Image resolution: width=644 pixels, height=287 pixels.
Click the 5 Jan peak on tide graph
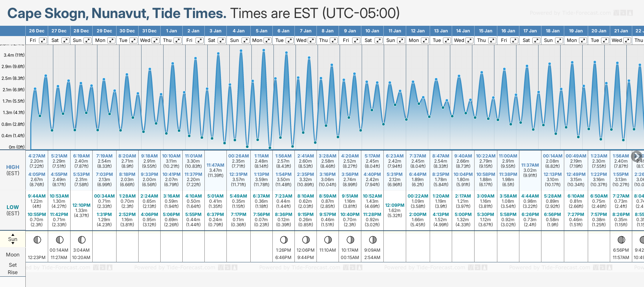(264, 50)
